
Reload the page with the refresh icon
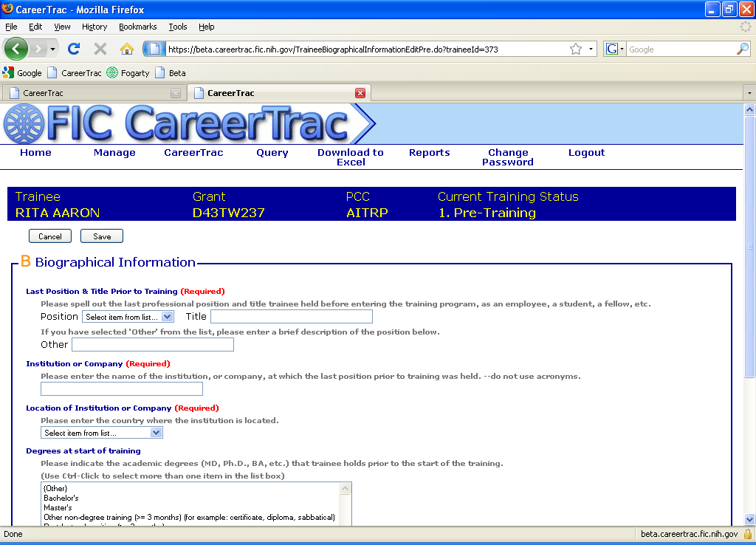73,49
